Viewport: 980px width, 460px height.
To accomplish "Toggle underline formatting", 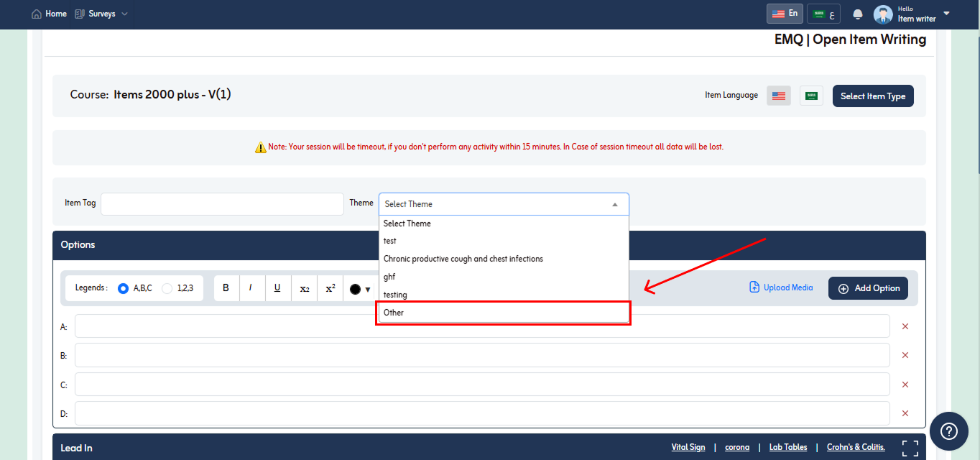I will tap(277, 288).
